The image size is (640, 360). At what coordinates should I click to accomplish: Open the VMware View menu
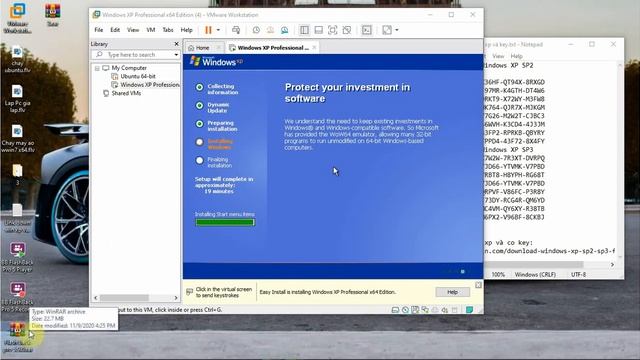click(133, 30)
